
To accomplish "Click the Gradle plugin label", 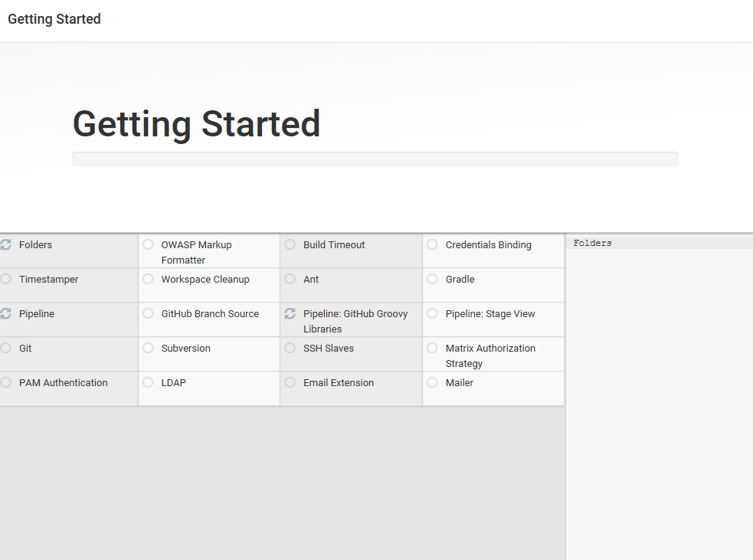I will pyautogui.click(x=460, y=279).
